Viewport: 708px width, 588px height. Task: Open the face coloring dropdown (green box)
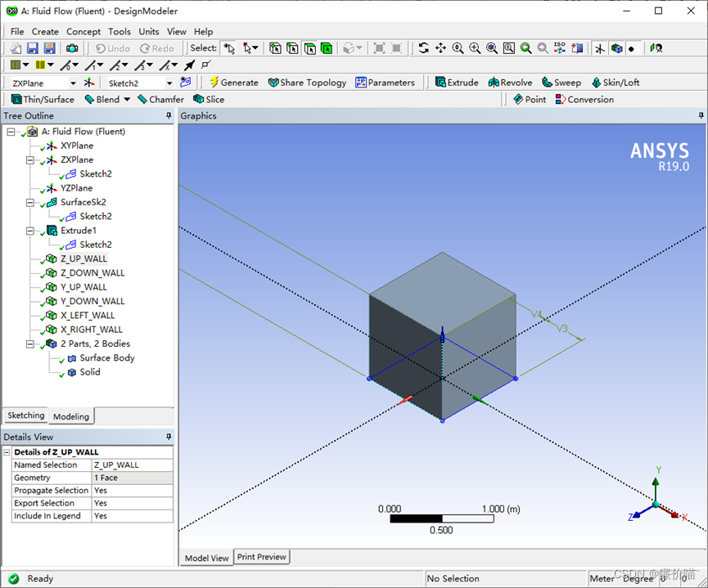(26, 65)
